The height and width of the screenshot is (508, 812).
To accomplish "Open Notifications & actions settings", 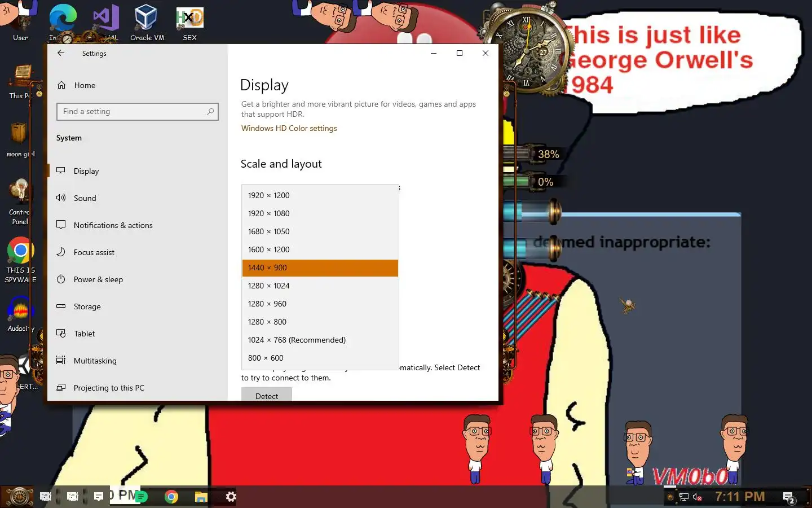I will tap(138, 225).
